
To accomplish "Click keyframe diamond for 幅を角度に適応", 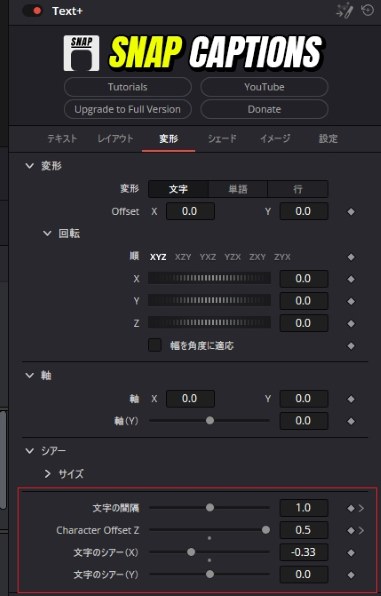I will point(351,346).
